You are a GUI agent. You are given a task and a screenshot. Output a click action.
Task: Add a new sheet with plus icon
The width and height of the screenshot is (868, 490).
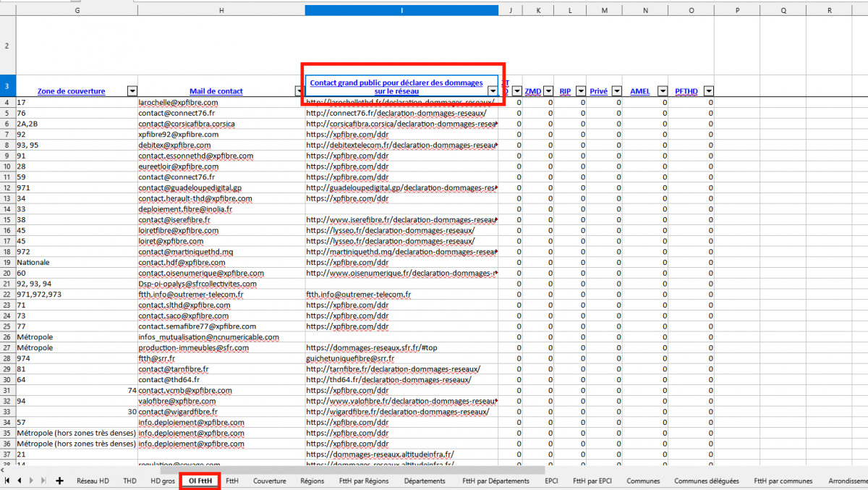point(59,481)
